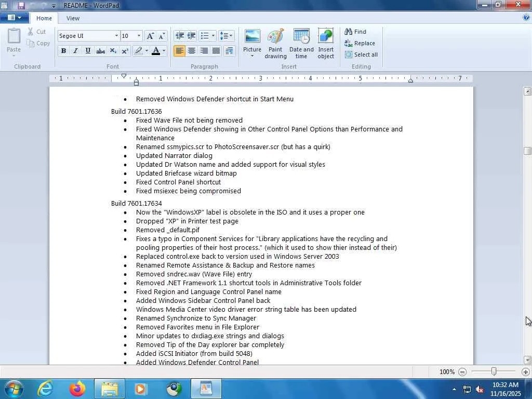This screenshot has height=399, width=532.
Task: Save document from quick access toolbar
Action: click(21, 5)
